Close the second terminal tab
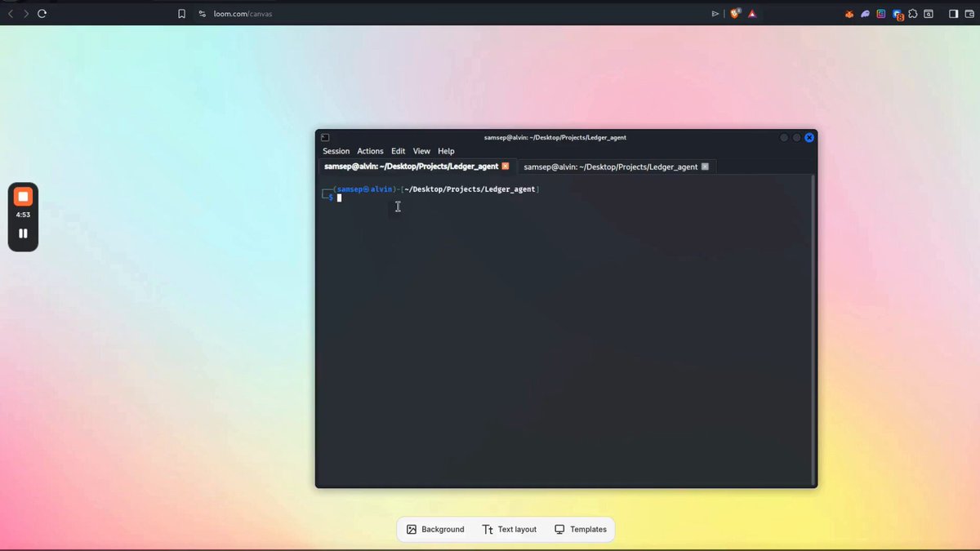 tap(705, 167)
